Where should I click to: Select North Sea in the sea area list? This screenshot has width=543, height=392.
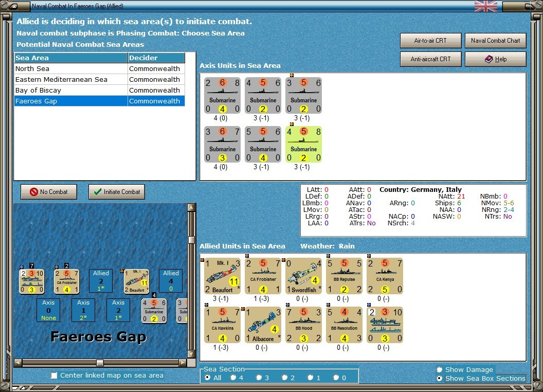point(99,68)
